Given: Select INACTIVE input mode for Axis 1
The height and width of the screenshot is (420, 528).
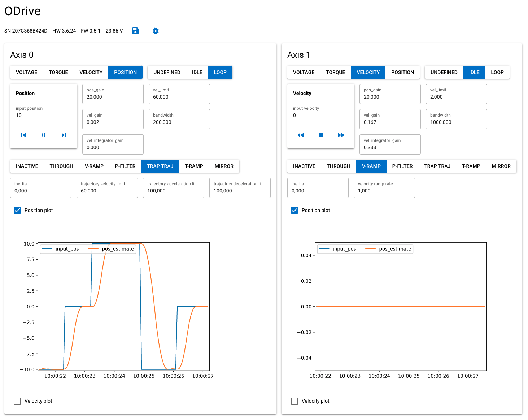Looking at the screenshot, I should coord(304,166).
